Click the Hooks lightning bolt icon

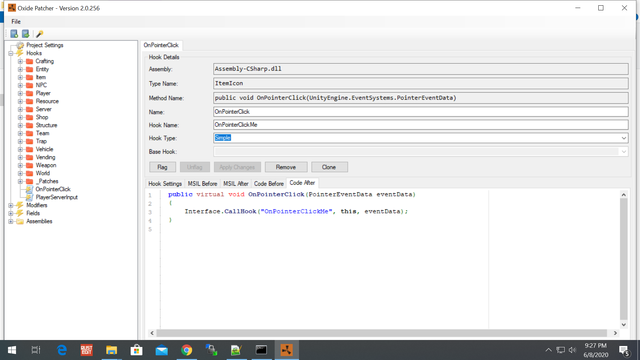coord(20,53)
